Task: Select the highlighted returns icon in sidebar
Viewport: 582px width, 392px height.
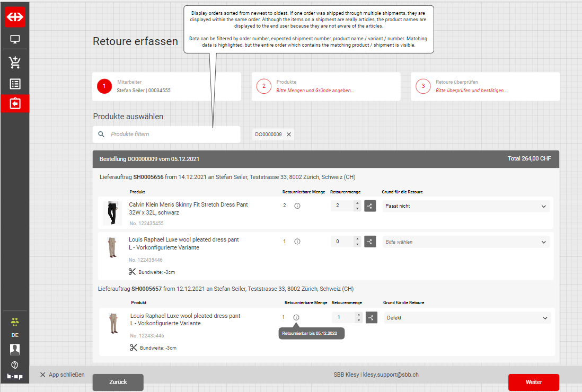Action: click(x=15, y=103)
